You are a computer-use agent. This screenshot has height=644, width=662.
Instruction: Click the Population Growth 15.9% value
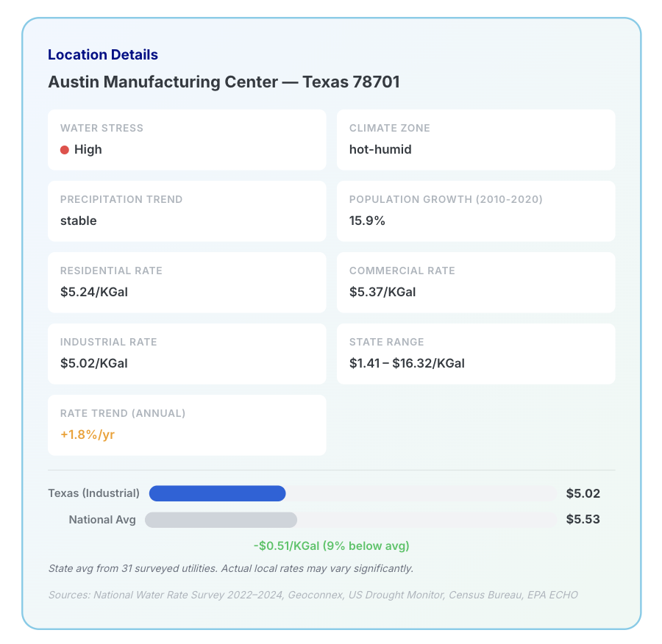click(367, 221)
